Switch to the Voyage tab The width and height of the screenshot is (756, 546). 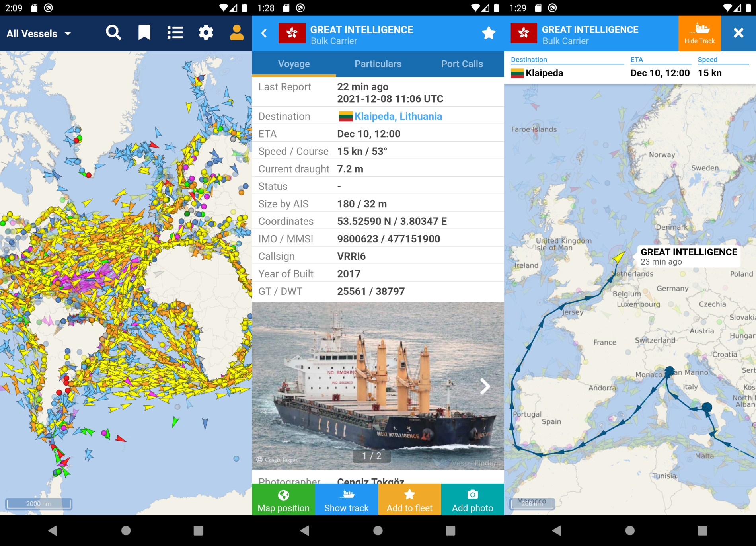tap(294, 64)
